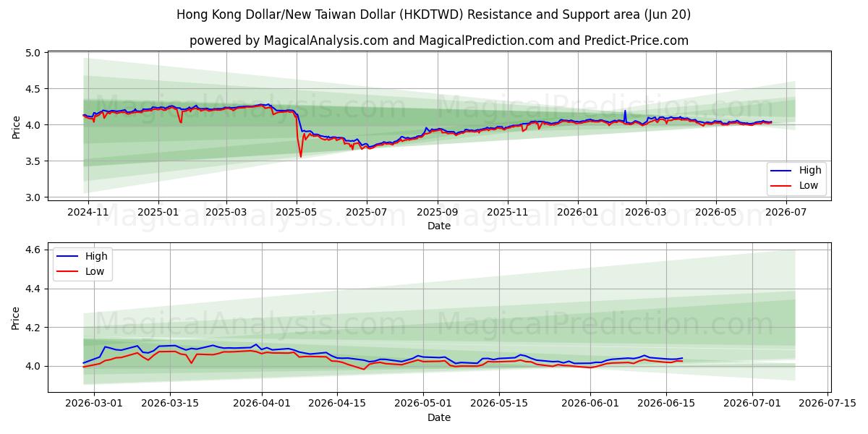Image resolution: width=868 pixels, height=434 pixels.
Task: Click the '2026-05-01' tick label
Action: click(422, 404)
